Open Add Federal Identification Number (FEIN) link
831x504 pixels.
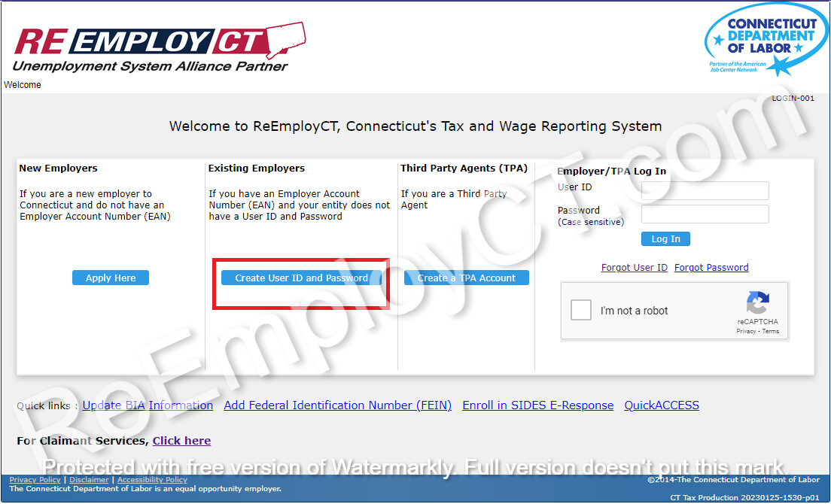337,405
